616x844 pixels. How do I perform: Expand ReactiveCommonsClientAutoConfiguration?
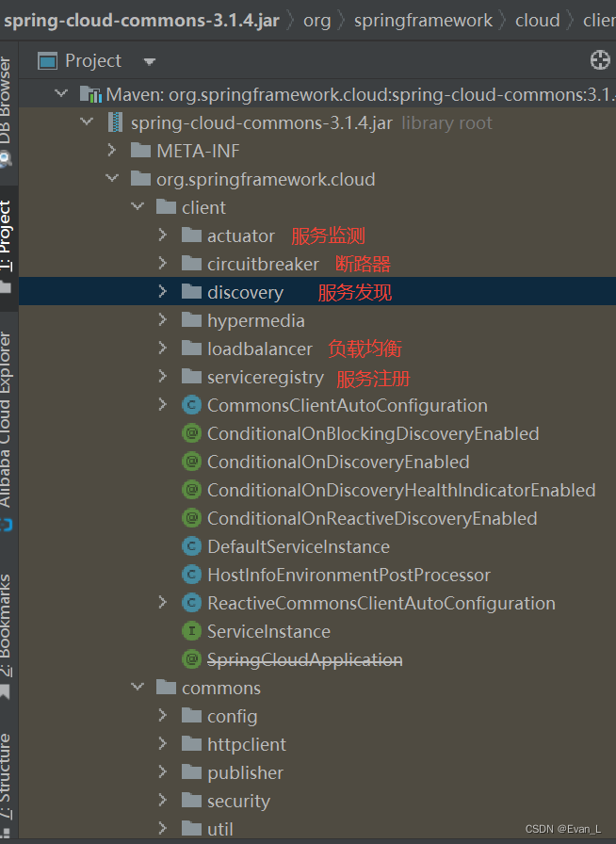coord(162,603)
